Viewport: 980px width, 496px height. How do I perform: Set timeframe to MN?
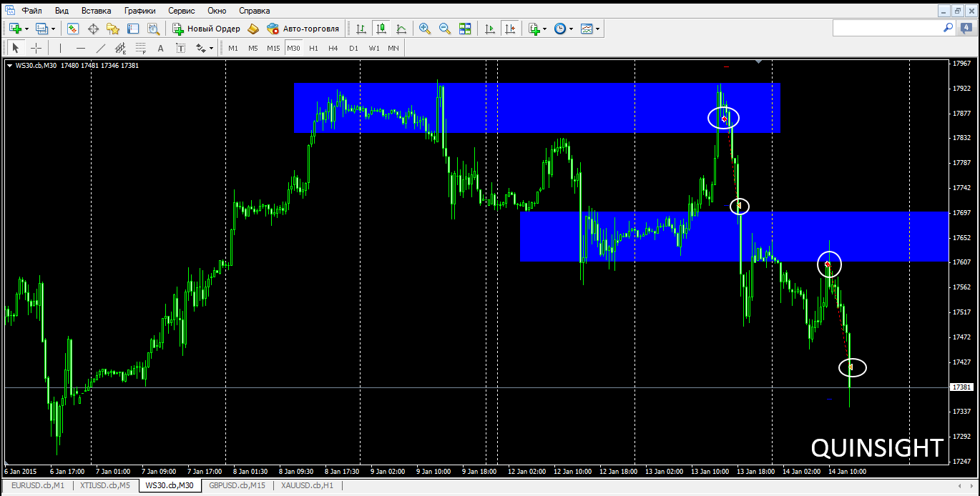point(393,48)
